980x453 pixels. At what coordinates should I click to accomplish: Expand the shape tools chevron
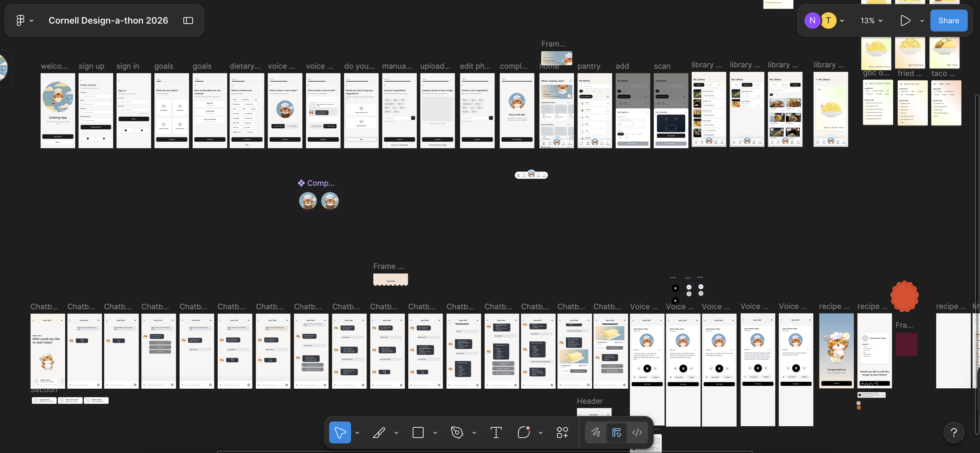pyautogui.click(x=435, y=433)
